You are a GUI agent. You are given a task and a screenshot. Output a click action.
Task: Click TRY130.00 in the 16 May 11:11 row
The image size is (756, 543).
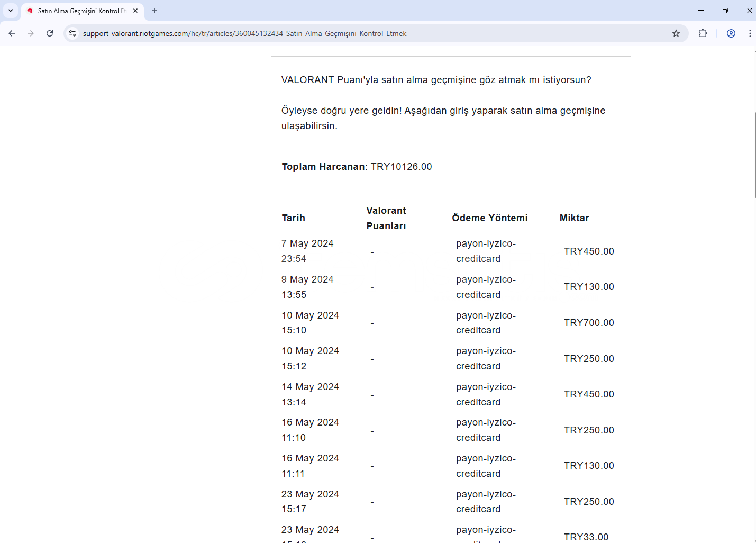pos(589,466)
